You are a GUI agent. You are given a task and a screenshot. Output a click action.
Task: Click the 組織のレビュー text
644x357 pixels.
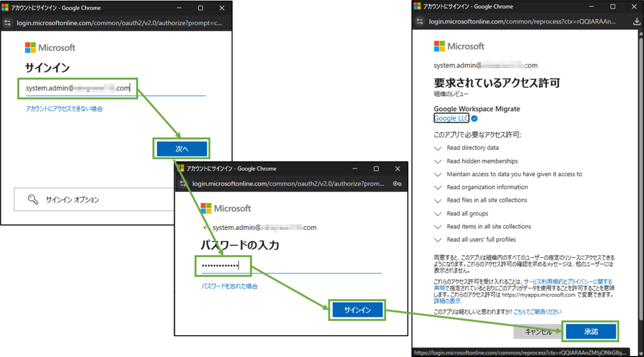click(451, 94)
